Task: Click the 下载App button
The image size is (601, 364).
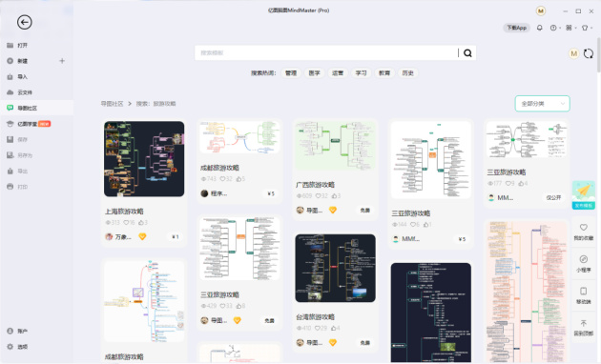Action: [516, 28]
